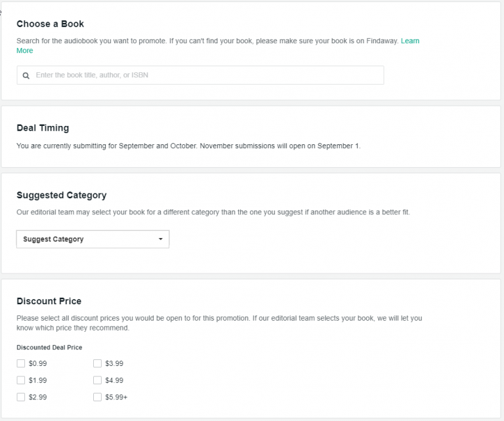Click the caret arrow in Suggest Category
The height and width of the screenshot is (421, 504).
[x=160, y=239]
